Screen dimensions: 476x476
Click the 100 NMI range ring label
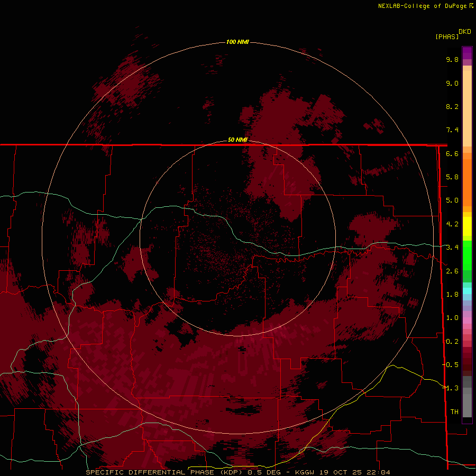(237, 42)
